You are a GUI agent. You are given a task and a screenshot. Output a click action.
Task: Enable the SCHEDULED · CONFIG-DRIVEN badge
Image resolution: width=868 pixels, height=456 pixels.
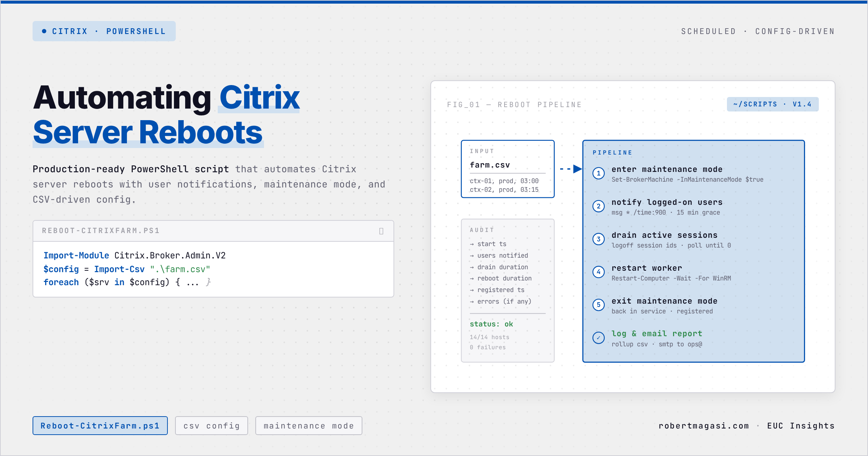point(758,31)
